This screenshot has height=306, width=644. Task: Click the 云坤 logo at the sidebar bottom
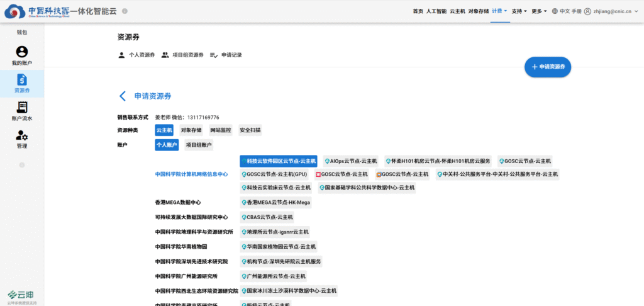21,295
